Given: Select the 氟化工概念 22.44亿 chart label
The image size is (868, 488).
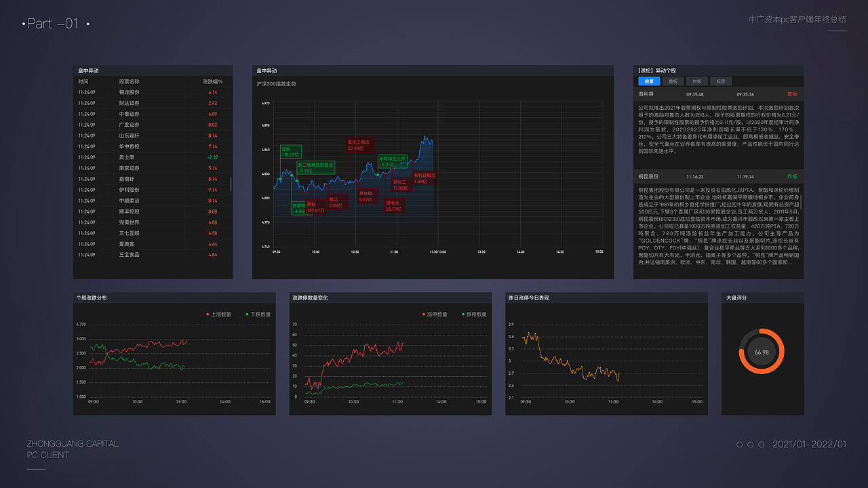Looking at the screenshot, I should coord(359,145).
